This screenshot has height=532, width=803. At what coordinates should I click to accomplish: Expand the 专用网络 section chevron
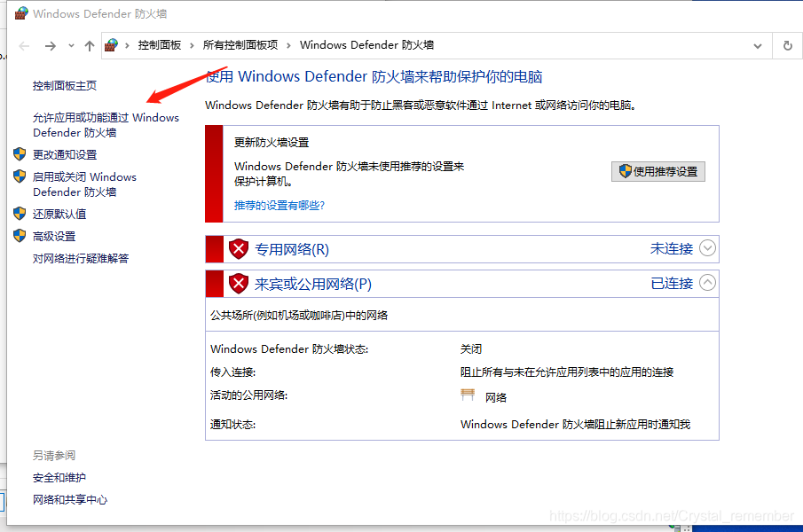tap(707, 248)
